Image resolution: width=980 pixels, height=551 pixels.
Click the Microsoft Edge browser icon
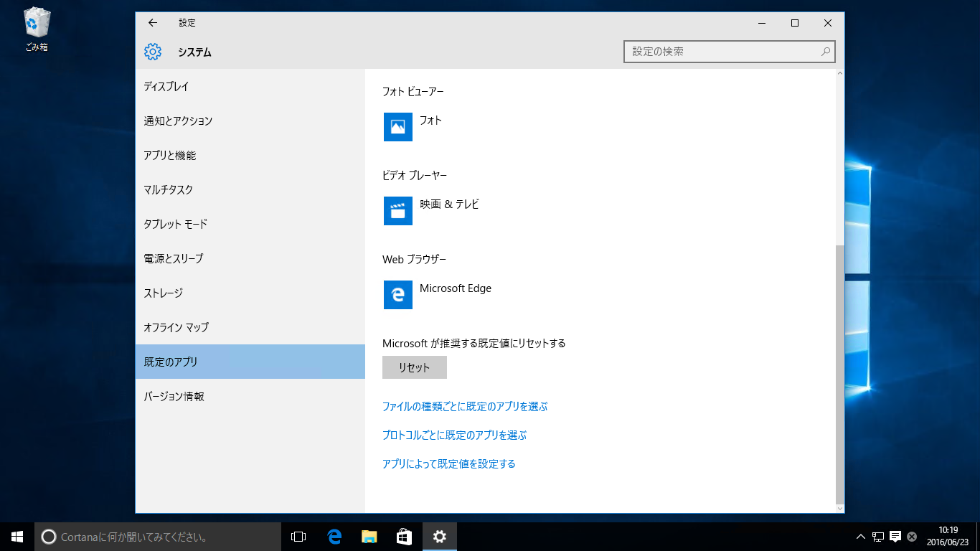397,295
